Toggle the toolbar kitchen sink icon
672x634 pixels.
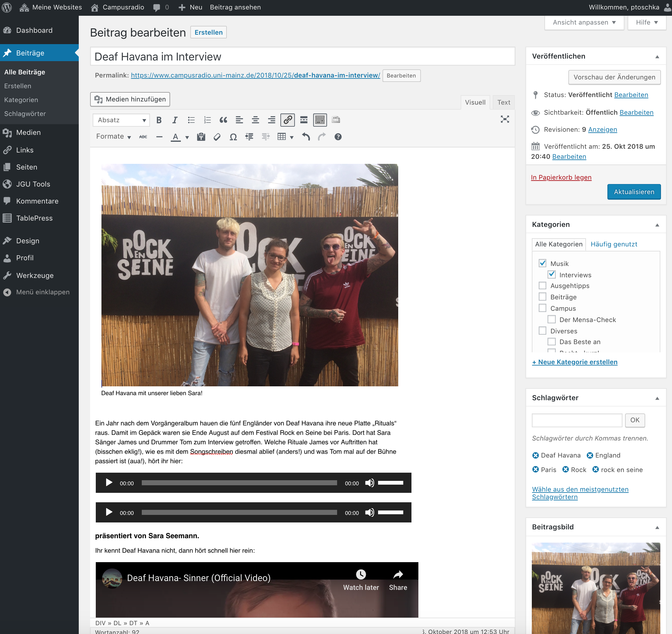click(x=320, y=120)
